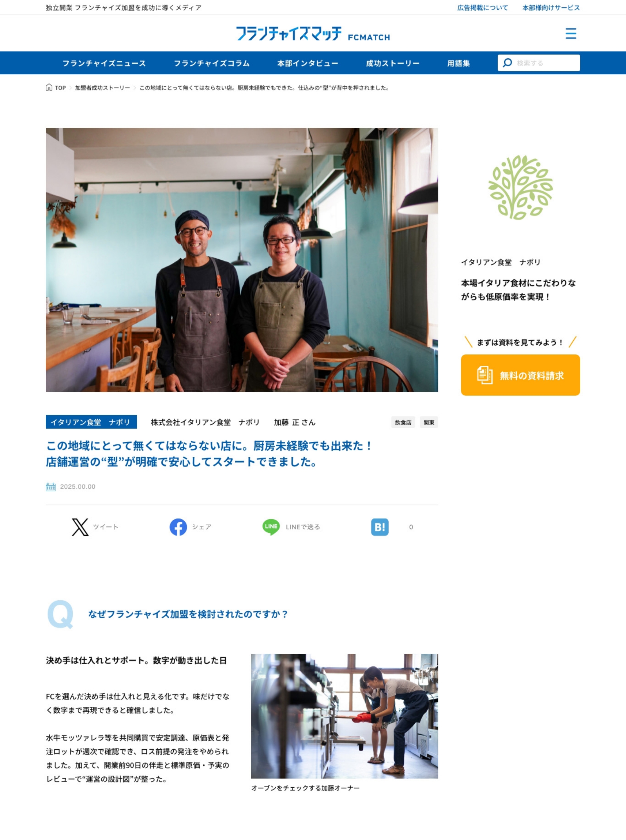The width and height of the screenshot is (626, 840).
Task: Share via the X tweet icon
Action: 80,527
